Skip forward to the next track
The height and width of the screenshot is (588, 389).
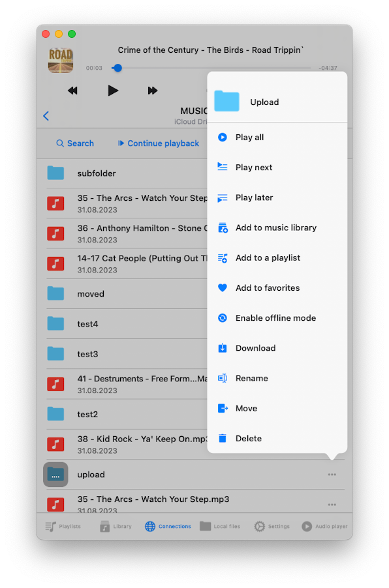153,91
